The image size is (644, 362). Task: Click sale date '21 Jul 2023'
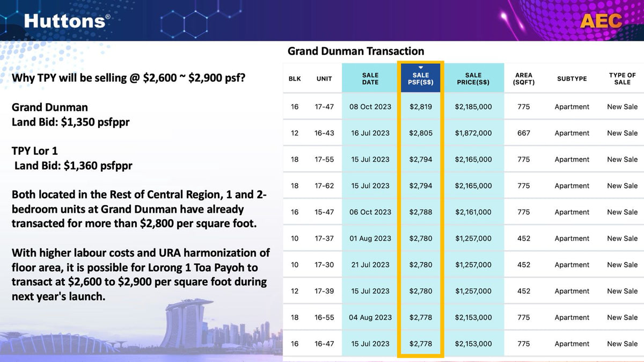(x=370, y=265)
